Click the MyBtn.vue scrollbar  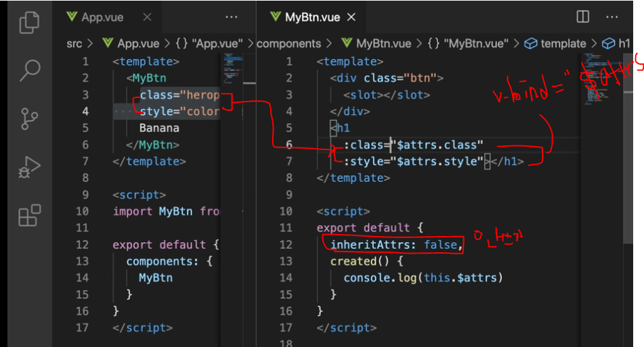628,147
